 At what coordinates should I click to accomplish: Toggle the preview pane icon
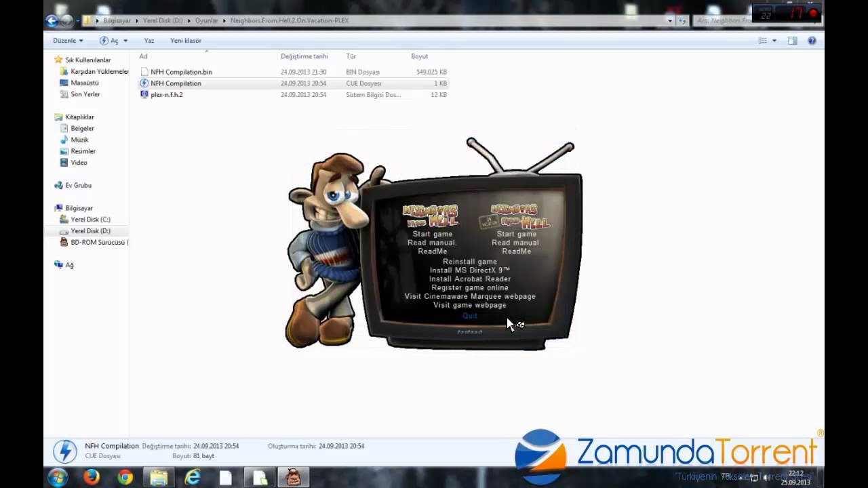pyautogui.click(x=792, y=41)
